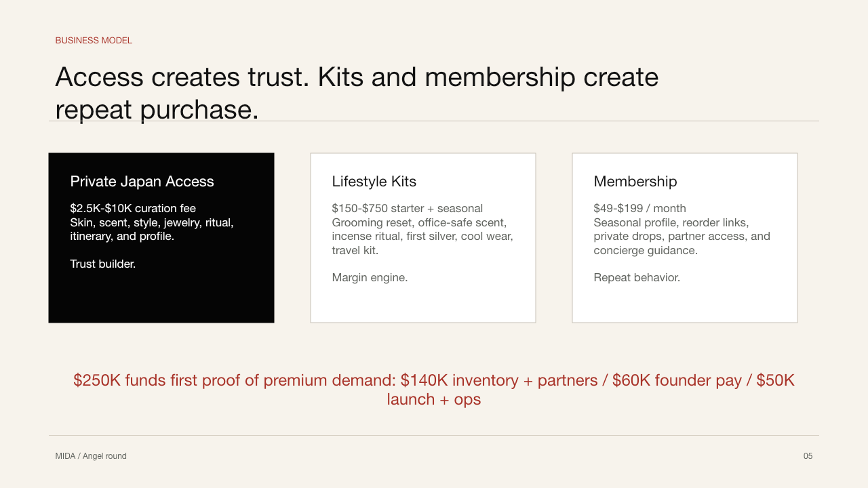Click the Lifestyle Kits heading
The height and width of the screenshot is (488, 868).
(374, 182)
